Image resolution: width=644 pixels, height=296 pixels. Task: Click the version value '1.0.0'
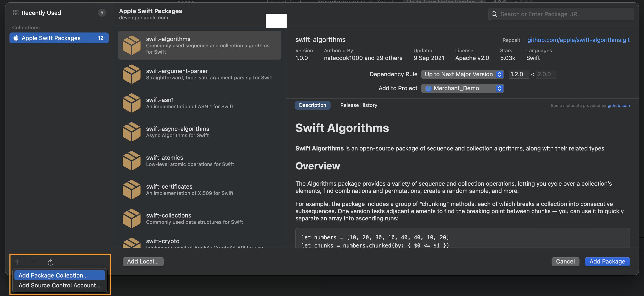click(x=301, y=58)
